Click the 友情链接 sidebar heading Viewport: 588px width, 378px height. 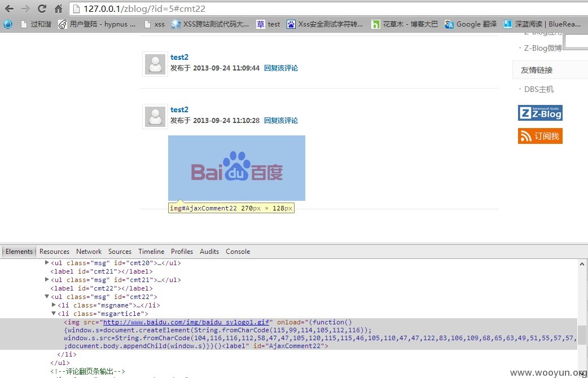[x=537, y=70]
